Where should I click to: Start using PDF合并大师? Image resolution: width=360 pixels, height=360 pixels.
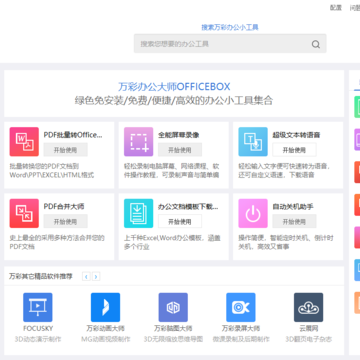pos(65,221)
